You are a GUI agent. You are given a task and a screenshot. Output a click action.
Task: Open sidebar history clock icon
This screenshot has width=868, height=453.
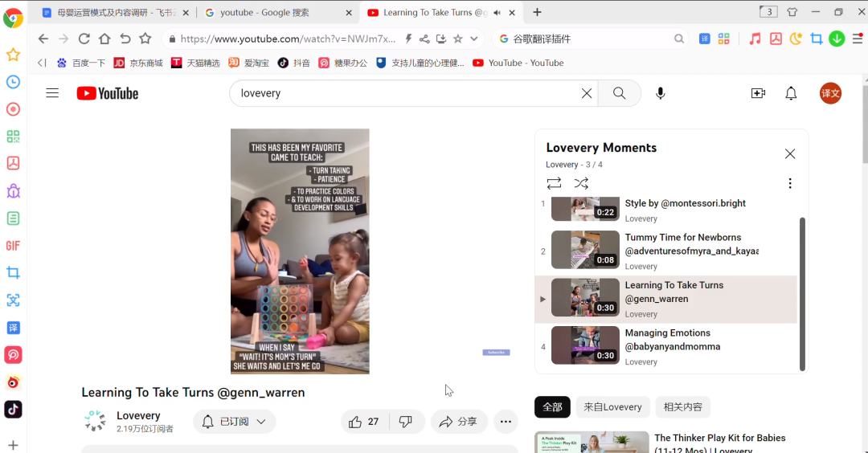[14, 82]
